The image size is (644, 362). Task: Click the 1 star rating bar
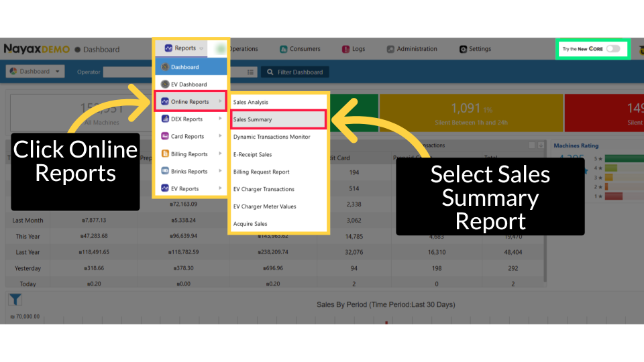coord(614,196)
